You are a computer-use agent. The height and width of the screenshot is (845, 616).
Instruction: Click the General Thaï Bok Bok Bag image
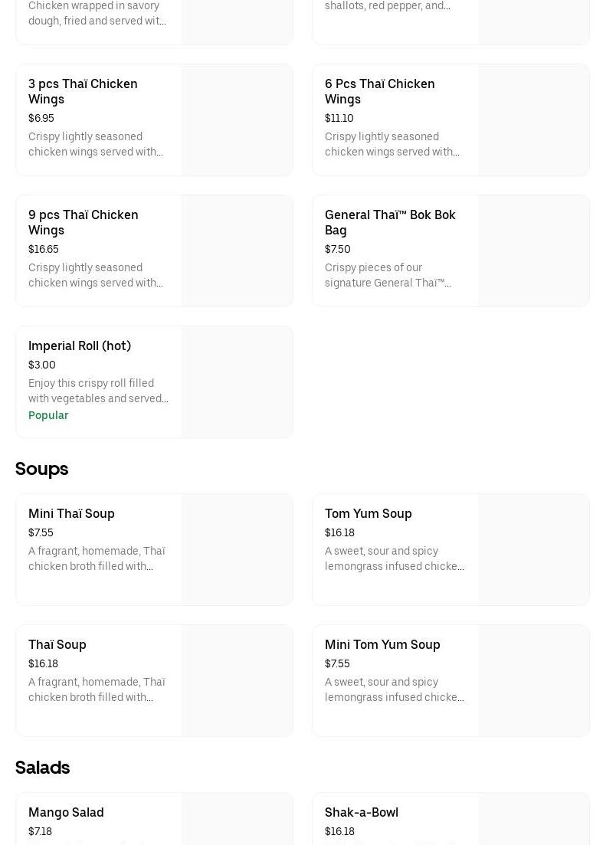534,251
